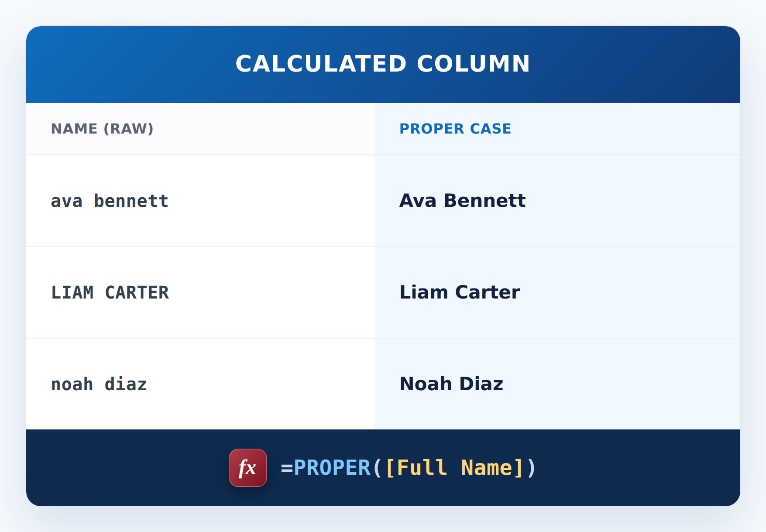Select the raw cell 'ava bennett'
766x532 pixels.
pyautogui.click(x=200, y=201)
